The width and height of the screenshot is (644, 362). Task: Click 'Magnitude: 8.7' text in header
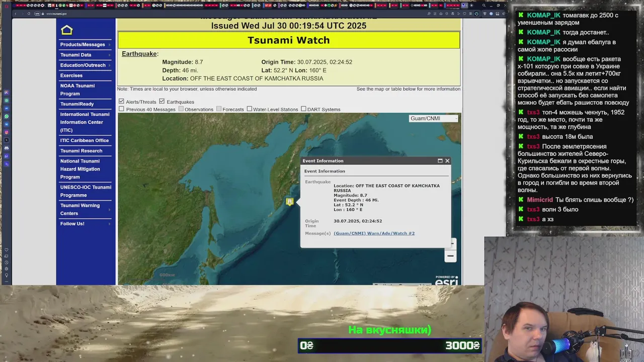[183, 62]
